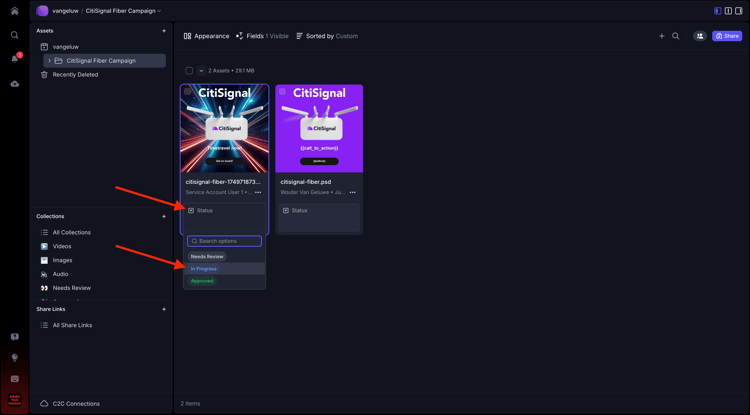Open the team members icon near Share
Screen dimensions: 750x415
[700, 36]
